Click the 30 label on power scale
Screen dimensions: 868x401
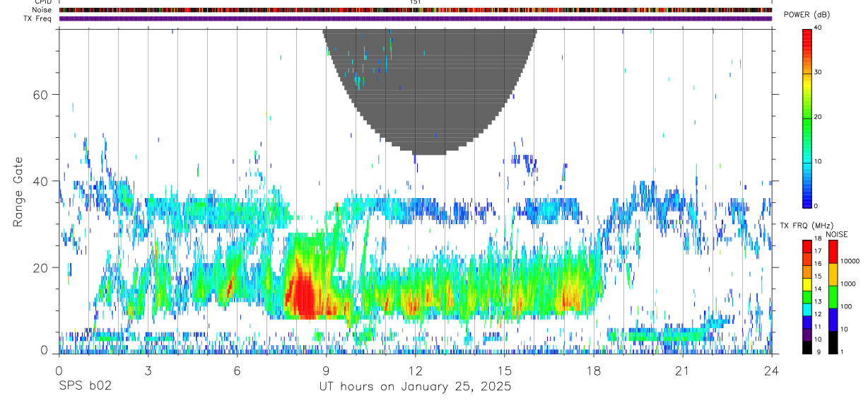pyautogui.click(x=818, y=72)
